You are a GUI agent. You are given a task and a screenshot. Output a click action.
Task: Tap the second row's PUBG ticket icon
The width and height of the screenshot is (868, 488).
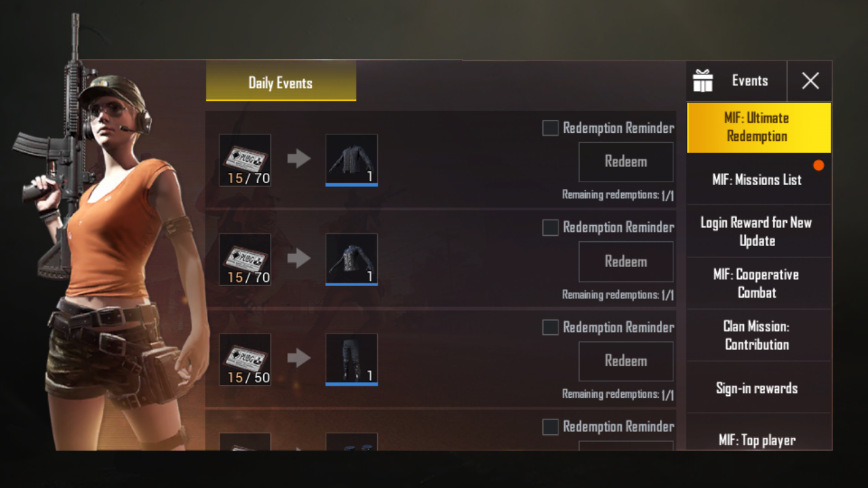[245, 260]
